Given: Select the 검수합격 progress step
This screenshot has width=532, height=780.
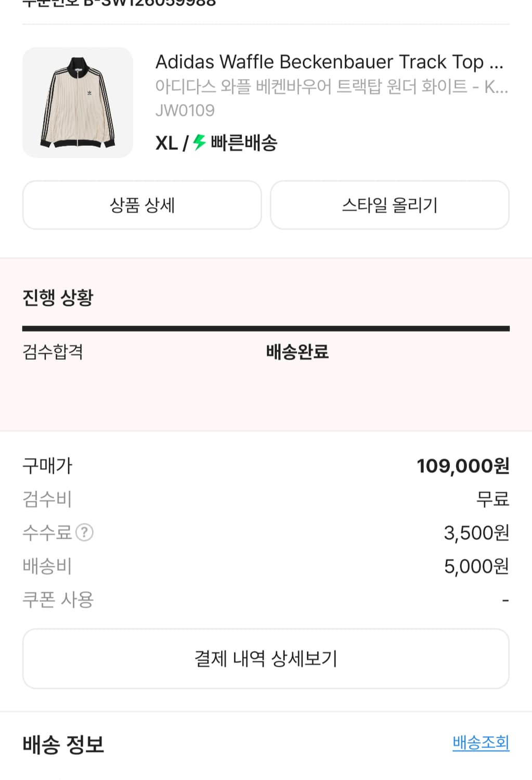Looking at the screenshot, I should coord(53,352).
